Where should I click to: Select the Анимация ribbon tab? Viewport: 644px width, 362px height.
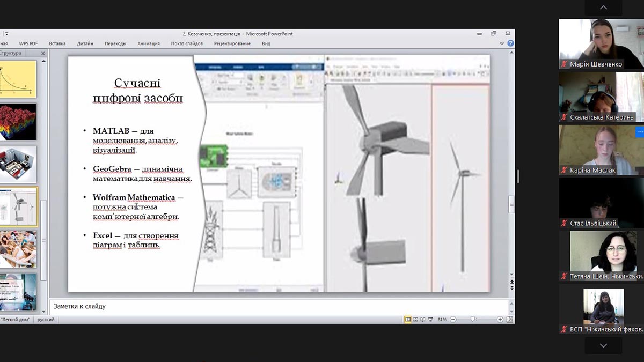click(x=148, y=44)
